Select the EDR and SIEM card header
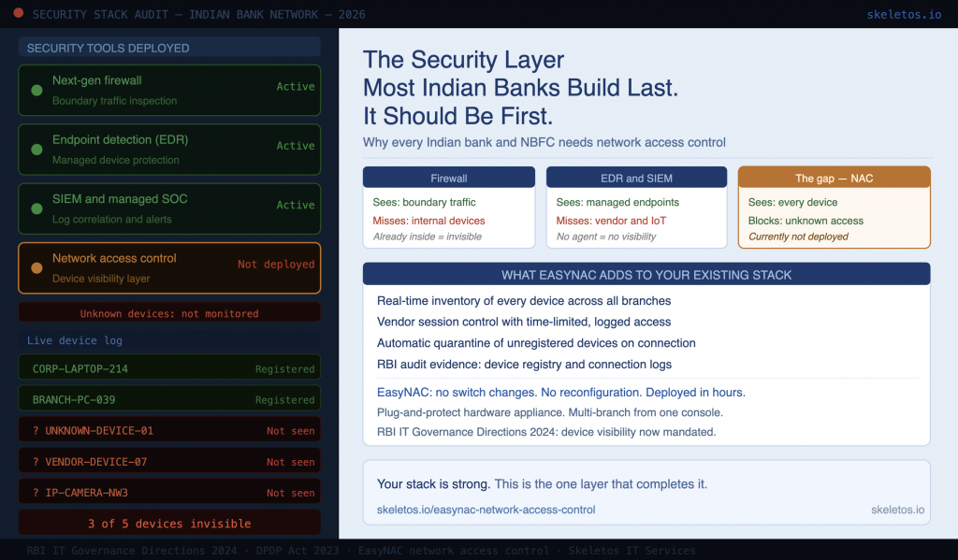The width and height of the screenshot is (958, 560). tap(636, 178)
